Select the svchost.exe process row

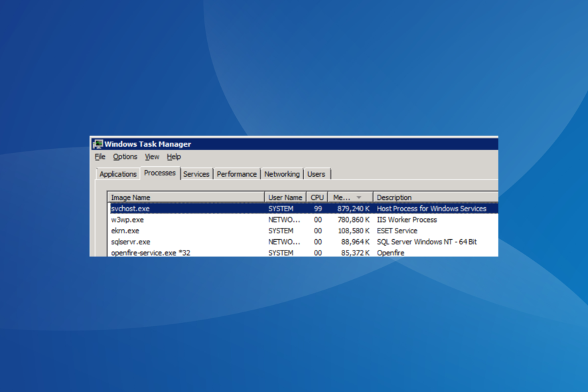pos(303,209)
